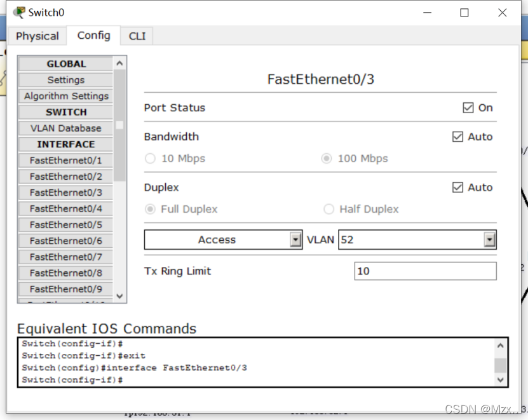Select the Half Duplex radio option
528x420 pixels.
click(329, 209)
